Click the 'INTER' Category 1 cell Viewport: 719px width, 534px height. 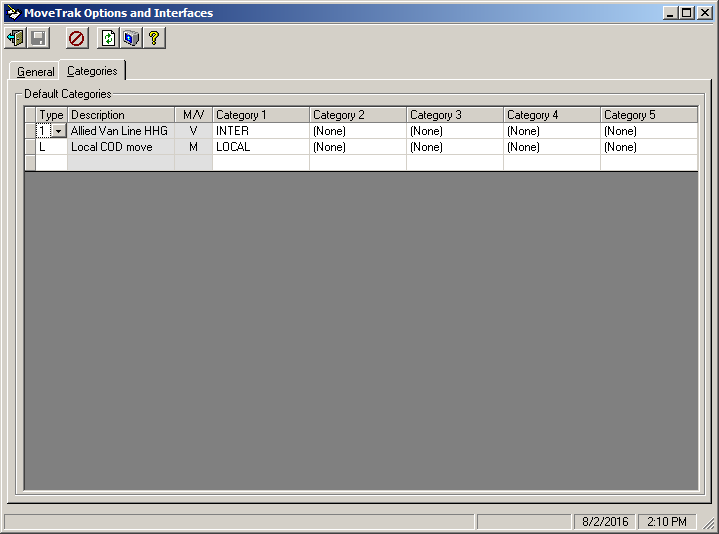point(261,131)
